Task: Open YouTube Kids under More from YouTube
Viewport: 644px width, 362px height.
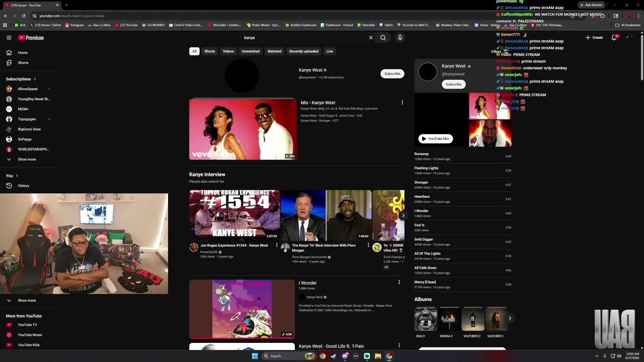Action: point(23,345)
